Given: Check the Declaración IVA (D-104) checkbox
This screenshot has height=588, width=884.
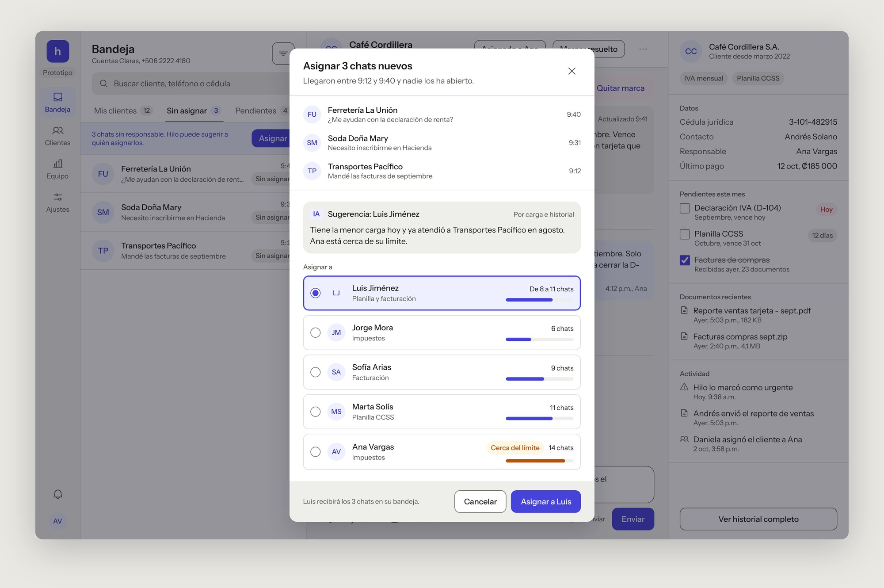Looking at the screenshot, I should tap(685, 208).
